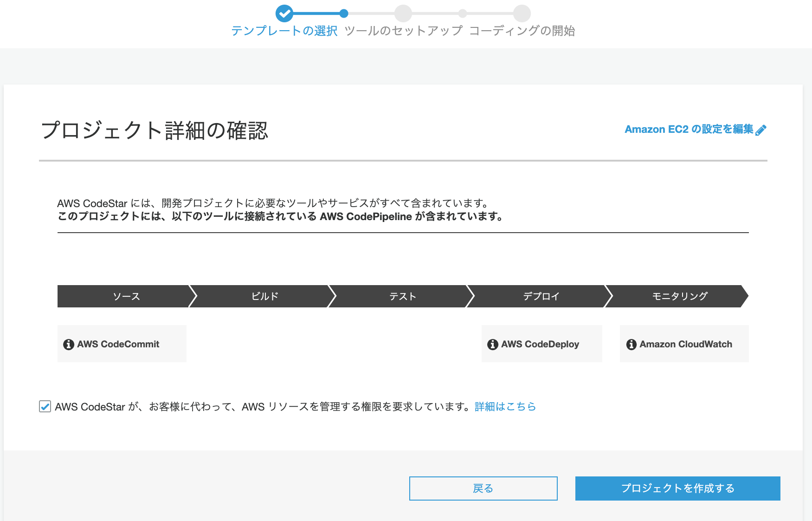This screenshot has width=812, height=521.
Task: Click the blue progress dot after first step
Action: [x=344, y=13]
